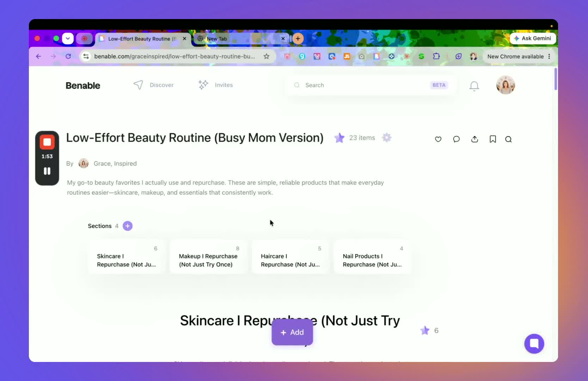Go back in browser history
Screen dimensions: 588x381
[x=38, y=56]
